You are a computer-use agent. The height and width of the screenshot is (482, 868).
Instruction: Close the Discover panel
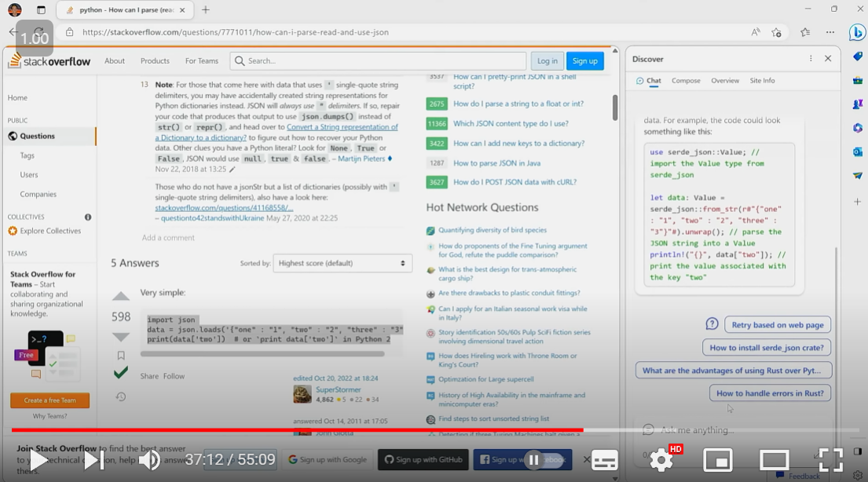(x=828, y=59)
